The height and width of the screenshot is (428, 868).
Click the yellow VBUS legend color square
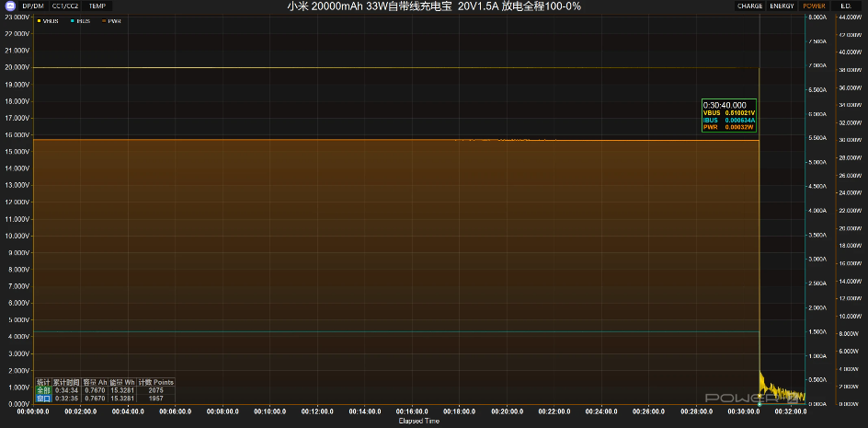click(39, 21)
